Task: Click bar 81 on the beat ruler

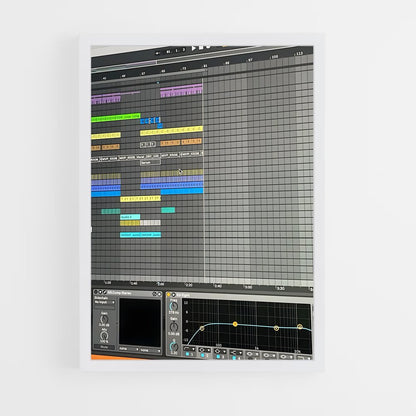Action: [205, 66]
